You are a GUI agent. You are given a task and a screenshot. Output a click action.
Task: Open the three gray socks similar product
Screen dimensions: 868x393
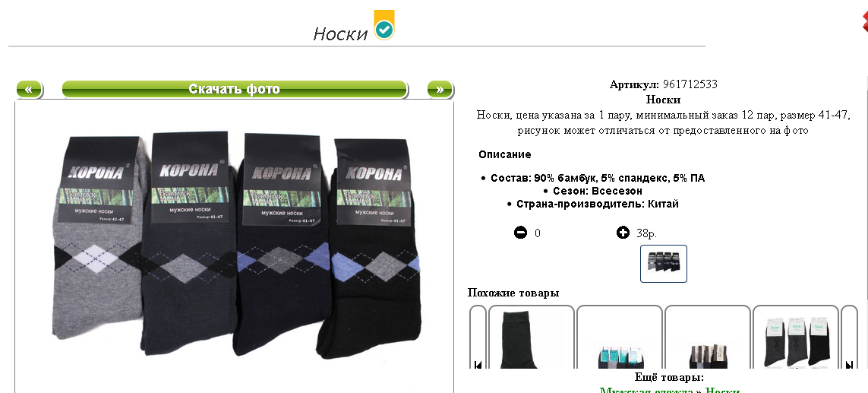(x=796, y=337)
